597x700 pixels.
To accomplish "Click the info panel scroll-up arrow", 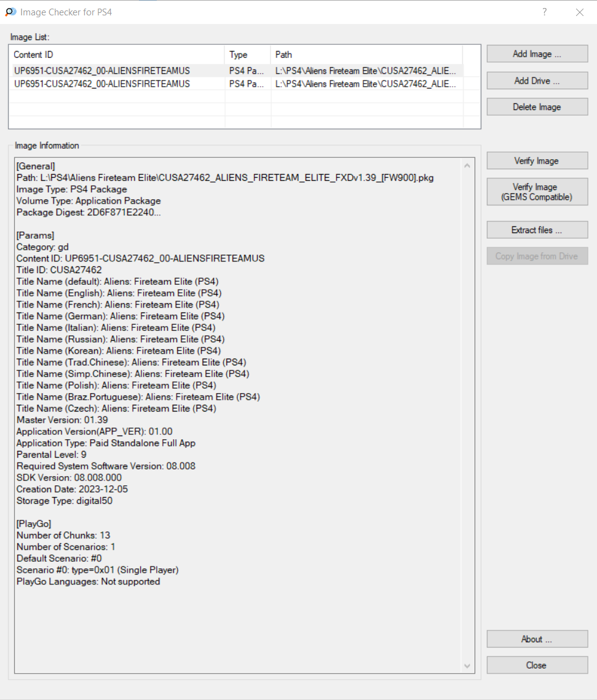I will [467, 165].
